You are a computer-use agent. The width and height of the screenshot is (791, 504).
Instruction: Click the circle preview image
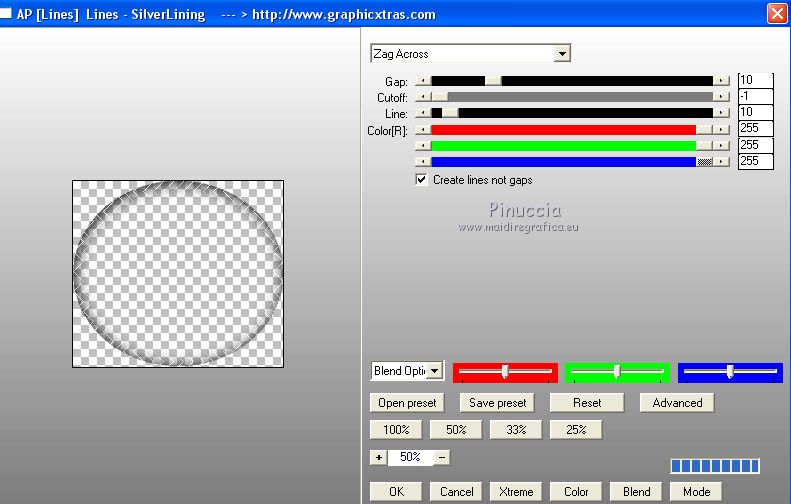[178, 273]
